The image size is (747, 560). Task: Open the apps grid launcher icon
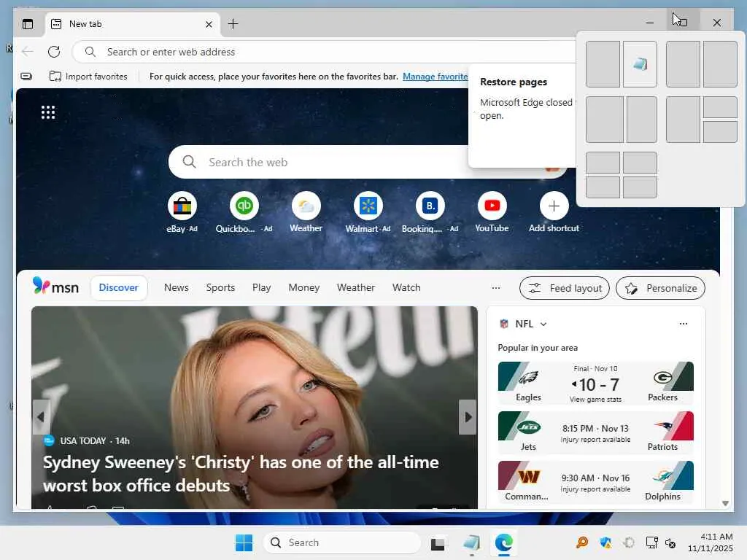tap(48, 112)
